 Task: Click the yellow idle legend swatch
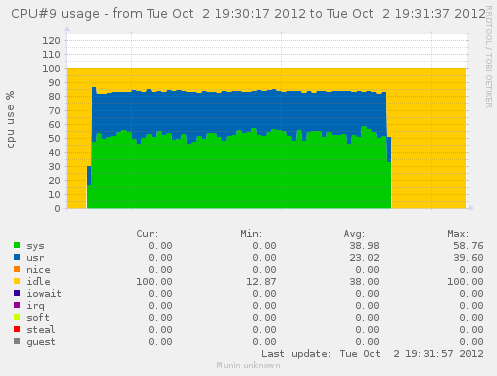coord(17,281)
